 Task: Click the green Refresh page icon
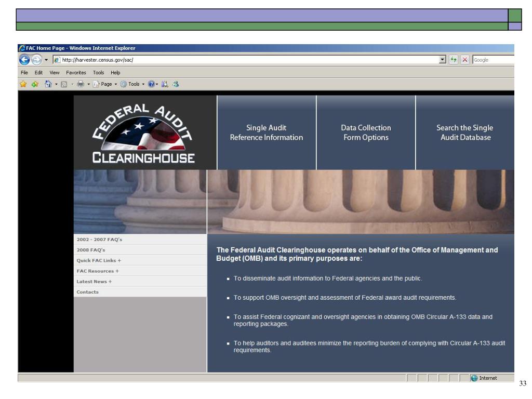coord(453,60)
